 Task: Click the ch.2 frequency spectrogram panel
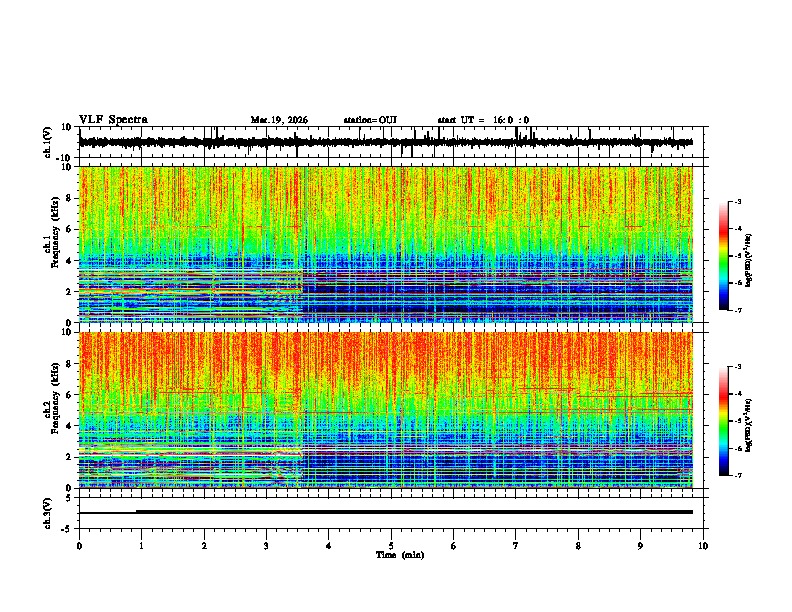pos(386,410)
